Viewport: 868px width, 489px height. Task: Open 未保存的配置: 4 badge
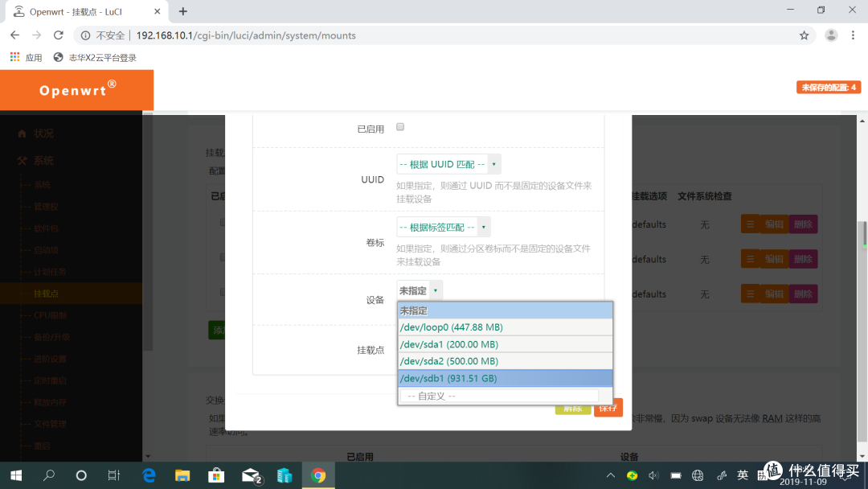828,88
